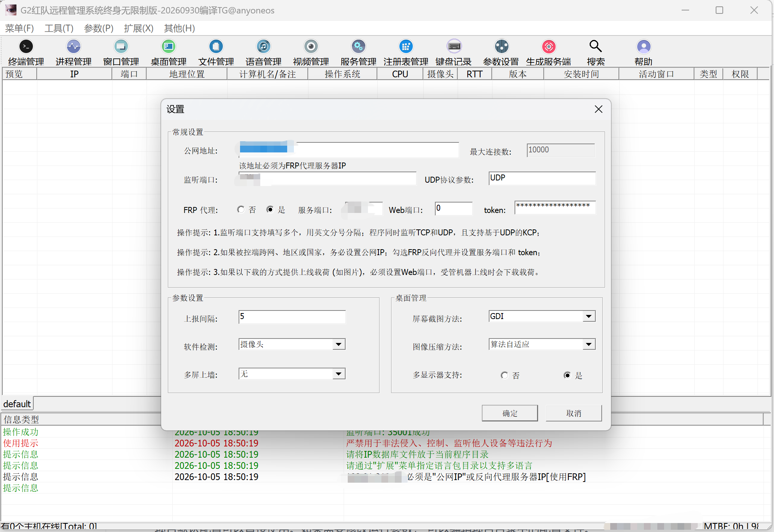Confirm settings with 确定 button
The width and height of the screenshot is (774, 532).
pos(510,413)
